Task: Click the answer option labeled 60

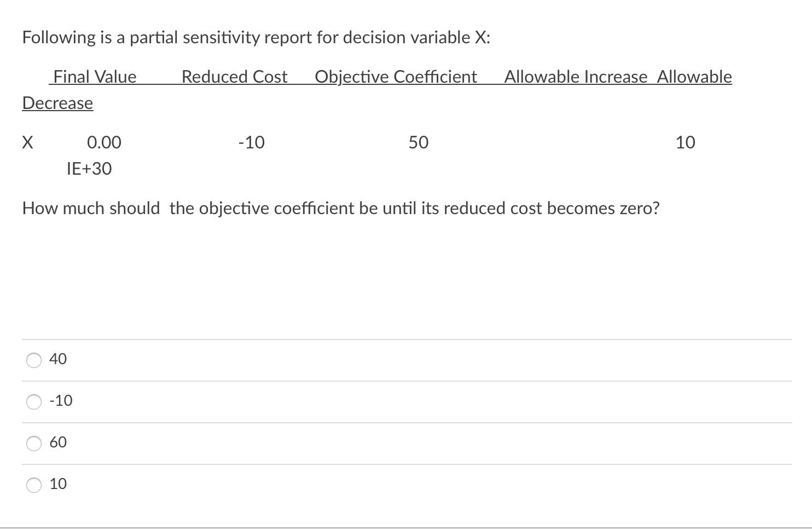Action: (59, 444)
